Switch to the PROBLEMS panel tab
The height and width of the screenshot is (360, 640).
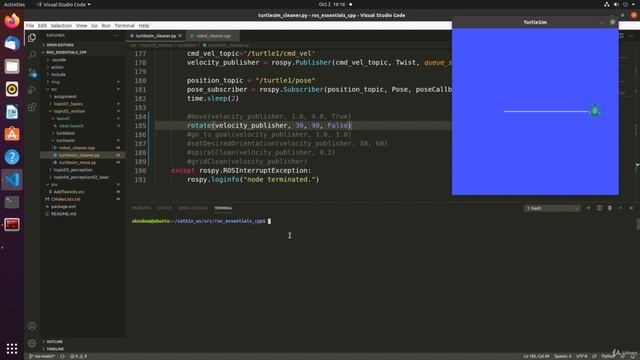click(x=141, y=208)
